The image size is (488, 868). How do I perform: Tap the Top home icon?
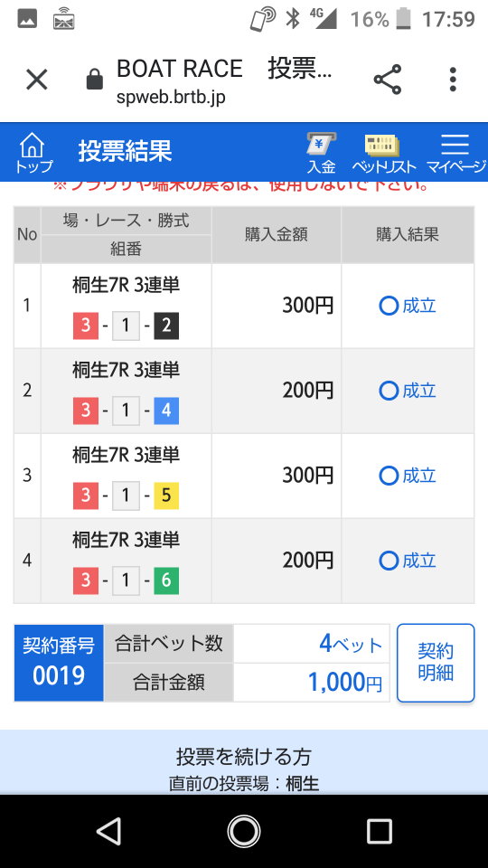click(33, 152)
